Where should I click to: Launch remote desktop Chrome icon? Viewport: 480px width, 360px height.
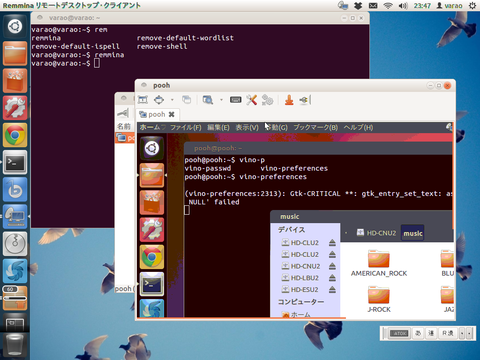152,257
